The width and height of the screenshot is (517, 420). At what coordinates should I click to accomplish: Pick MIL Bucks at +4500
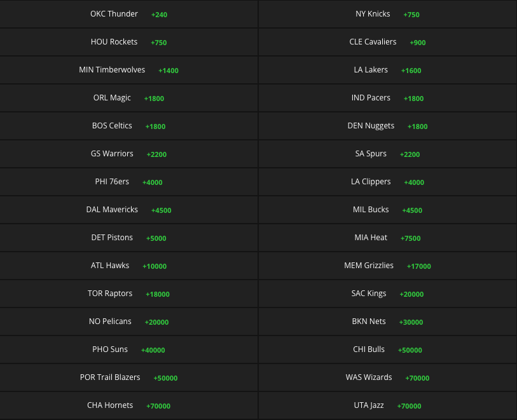pos(387,210)
